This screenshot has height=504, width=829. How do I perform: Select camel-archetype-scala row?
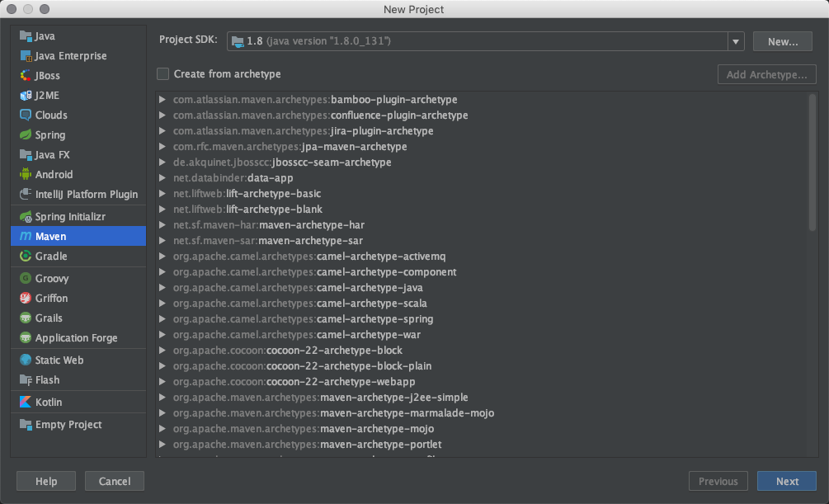click(x=481, y=303)
